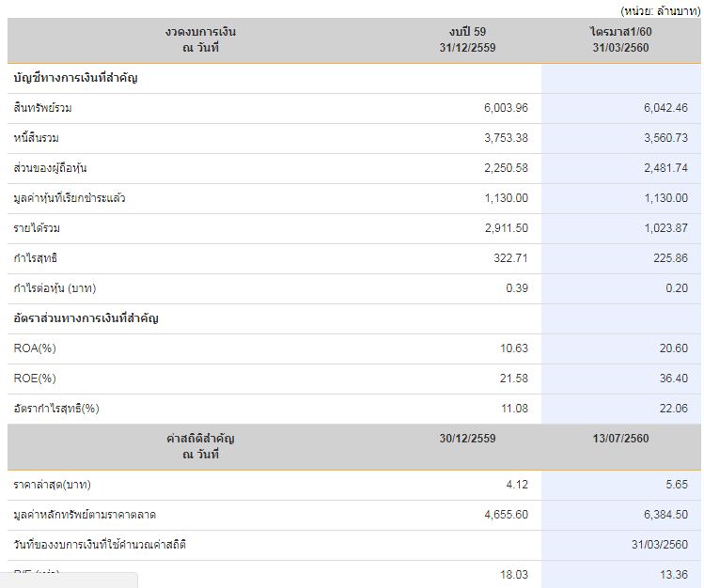Screen dimensions: 704x588
Task: Click the ROE(%) row label
Action: pos(35,379)
